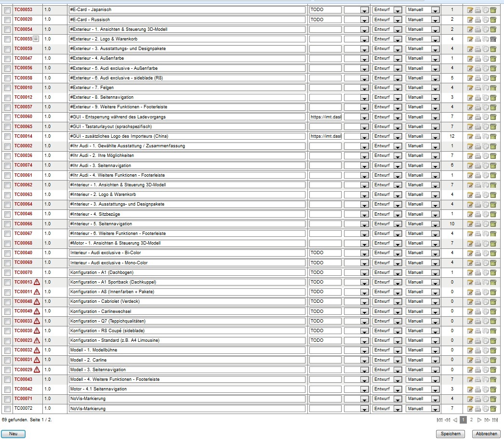Viewport: 504px width, 441px height.
Task: Click the print icon in the TC00020 row
Action: (x=478, y=20)
